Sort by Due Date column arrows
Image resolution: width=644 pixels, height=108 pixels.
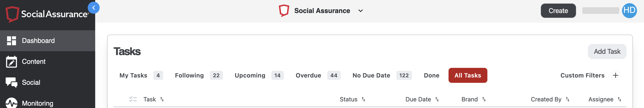437,99
